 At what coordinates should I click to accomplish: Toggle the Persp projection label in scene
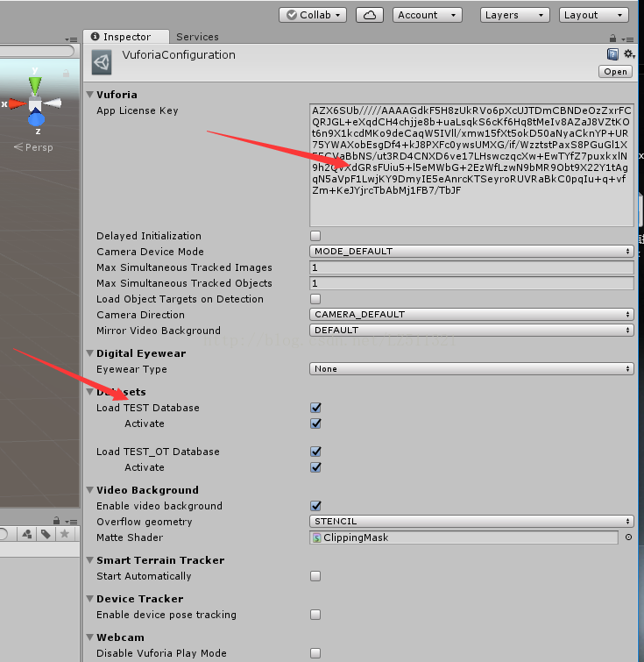click(34, 147)
